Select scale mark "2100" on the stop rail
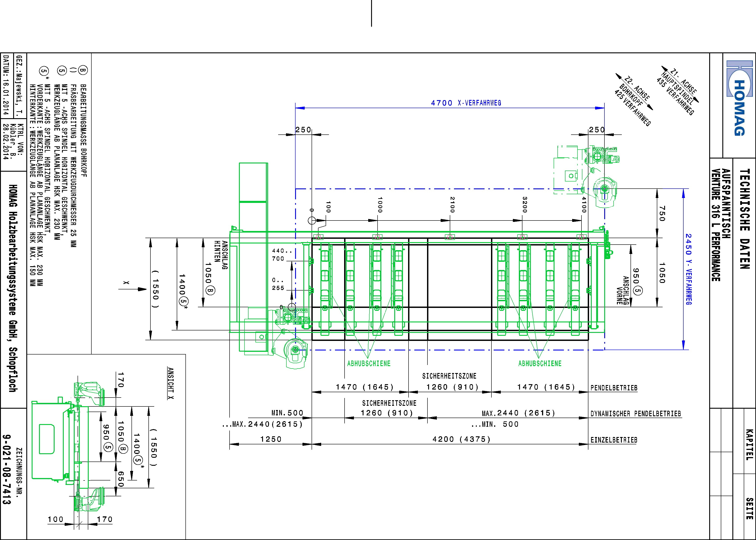Screen dimensions: 756x540 click(x=452, y=204)
